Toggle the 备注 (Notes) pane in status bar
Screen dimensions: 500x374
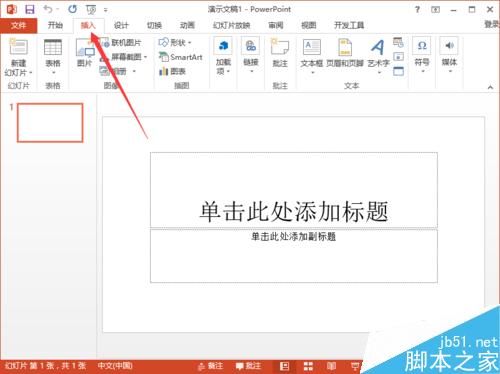pos(210,366)
